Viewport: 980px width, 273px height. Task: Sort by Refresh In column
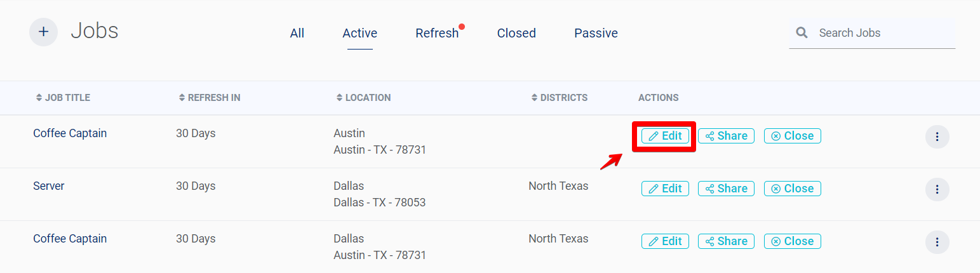182,98
